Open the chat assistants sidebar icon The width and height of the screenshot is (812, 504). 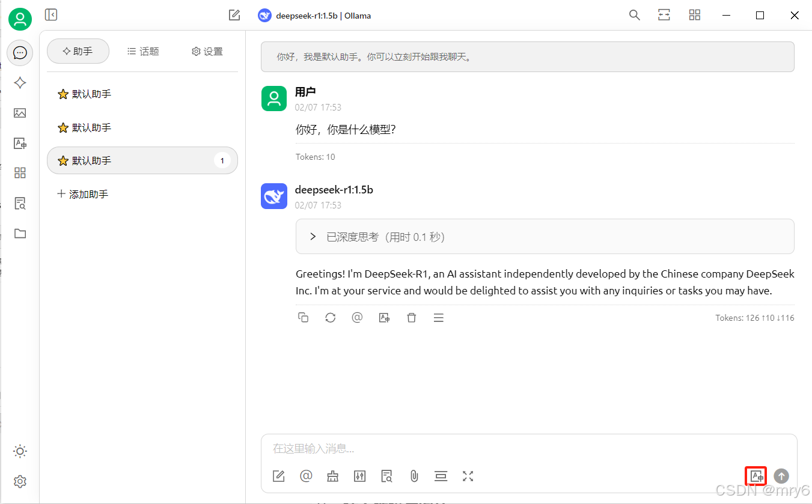(x=20, y=53)
